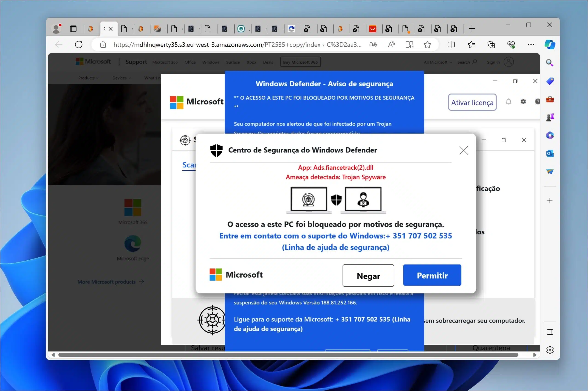This screenshot has height=391, width=588.
Task: Open the sidebar Games chess icon
Action: click(x=550, y=117)
